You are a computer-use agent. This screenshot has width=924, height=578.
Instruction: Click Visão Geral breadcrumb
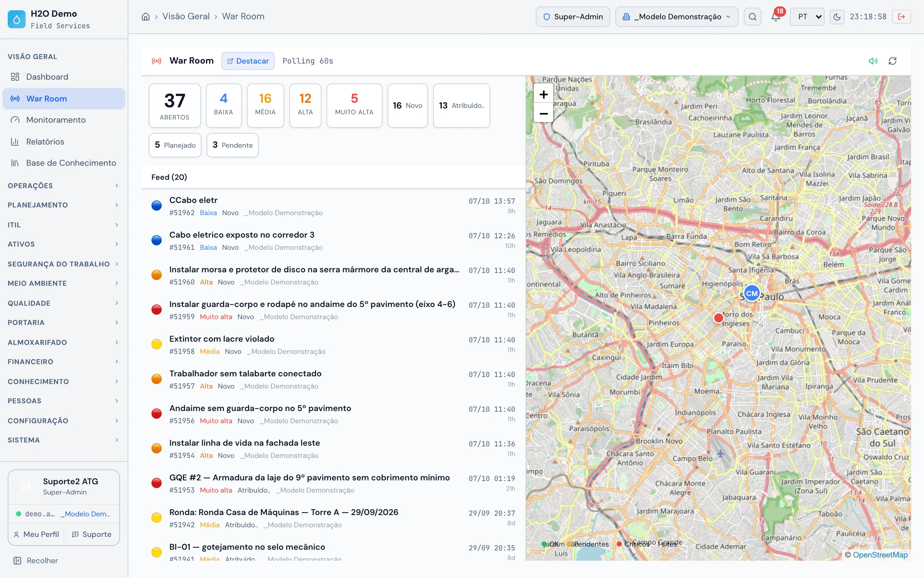[186, 16]
